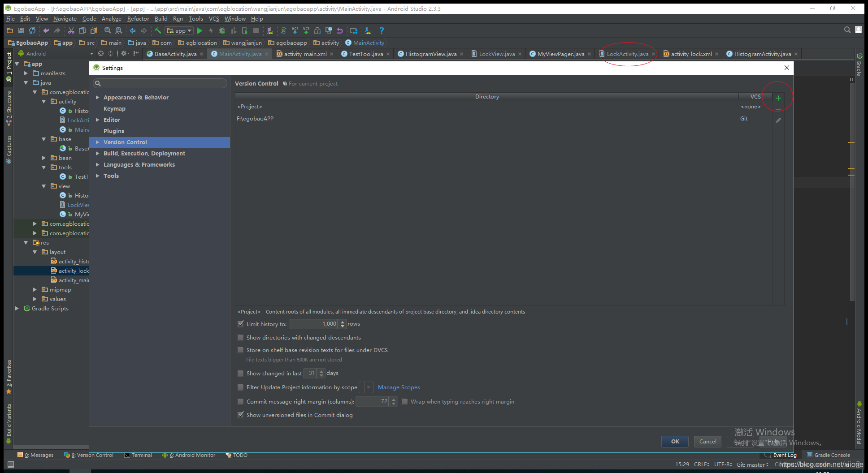868x473 pixels.
Task: Expand the Editor settings section
Action: (x=97, y=120)
